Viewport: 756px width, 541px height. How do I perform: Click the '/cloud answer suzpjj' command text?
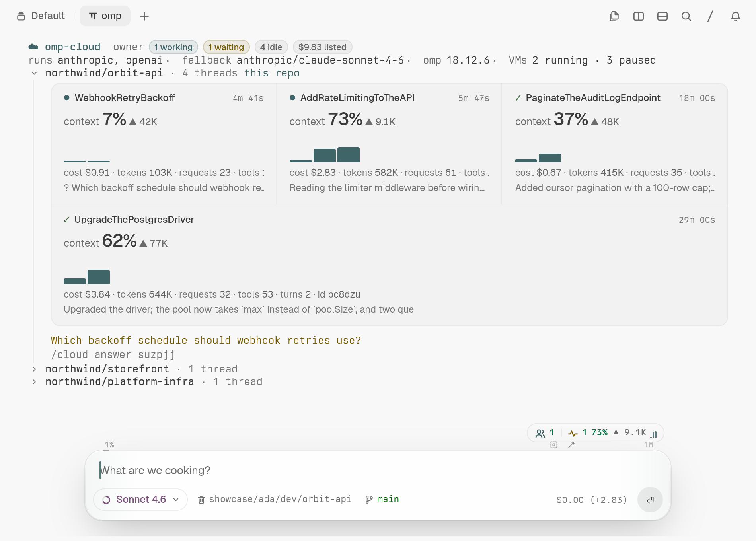pyautogui.click(x=113, y=355)
